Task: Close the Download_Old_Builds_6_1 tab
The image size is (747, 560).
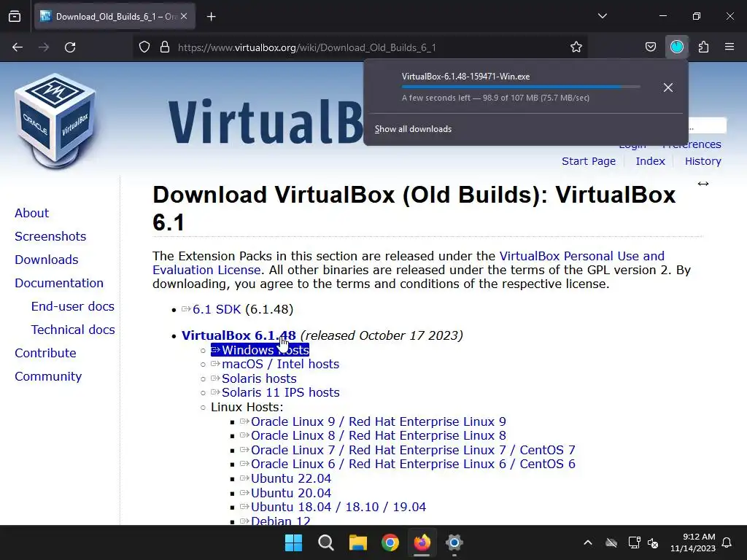Action: (184, 16)
